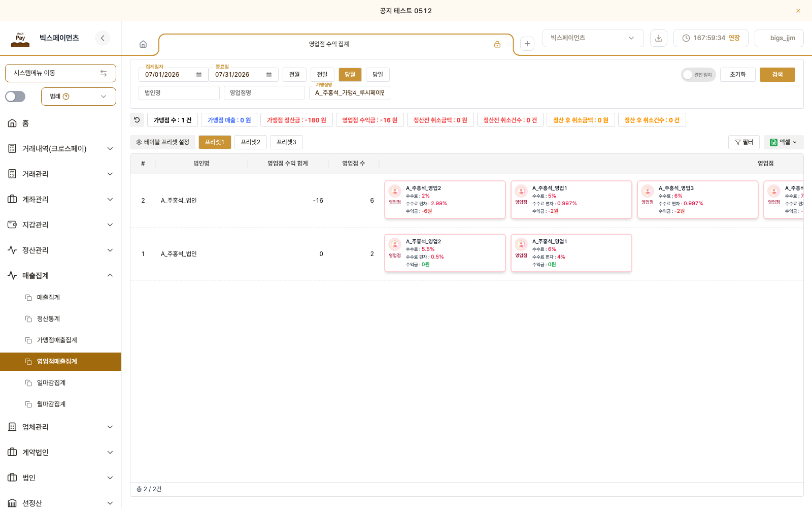This screenshot has width=812, height=508.
Task: Select the 당월 period button
Action: point(350,75)
